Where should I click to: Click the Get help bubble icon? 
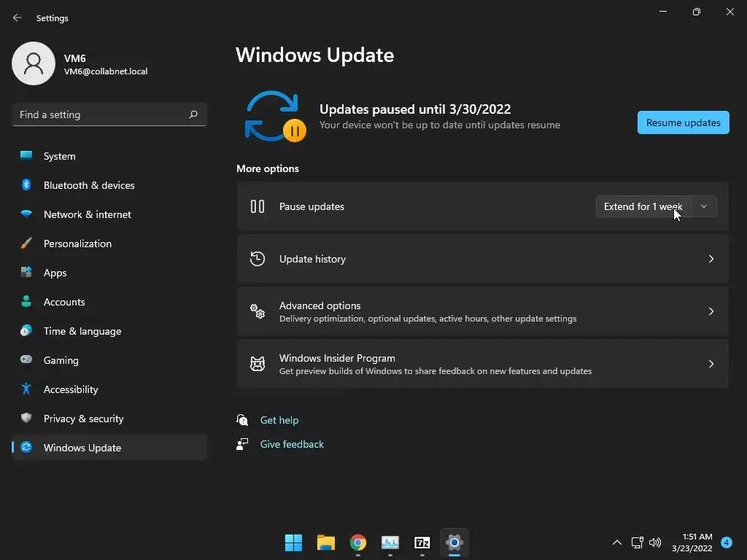(242, 419)
